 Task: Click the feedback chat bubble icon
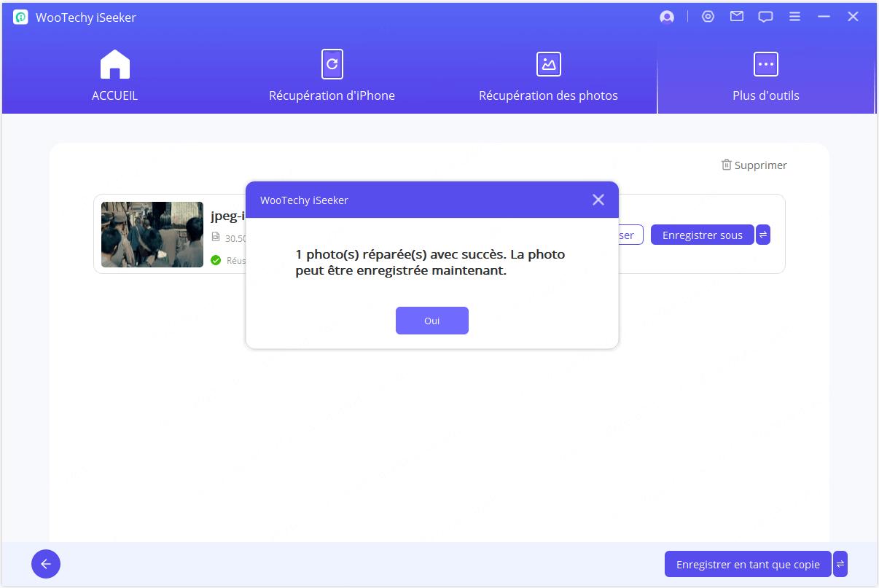pos(765,17)
